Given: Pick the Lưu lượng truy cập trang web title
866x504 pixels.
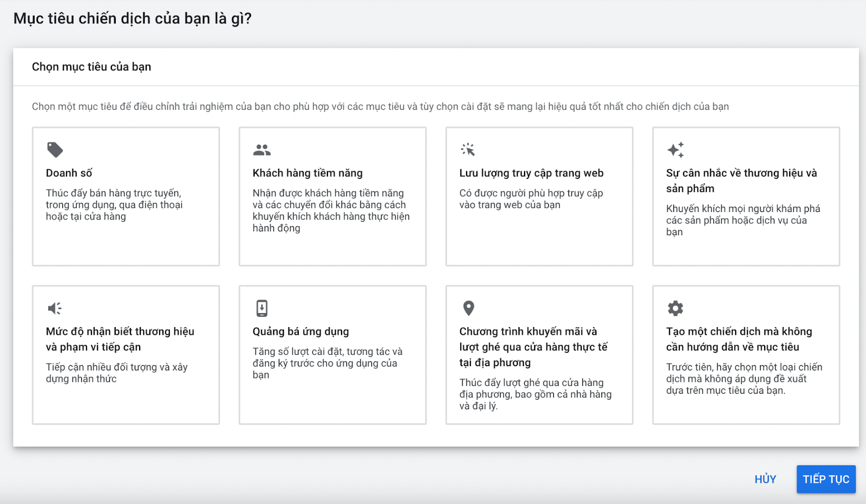Looking at the screenshot, I should pos(532,173).
